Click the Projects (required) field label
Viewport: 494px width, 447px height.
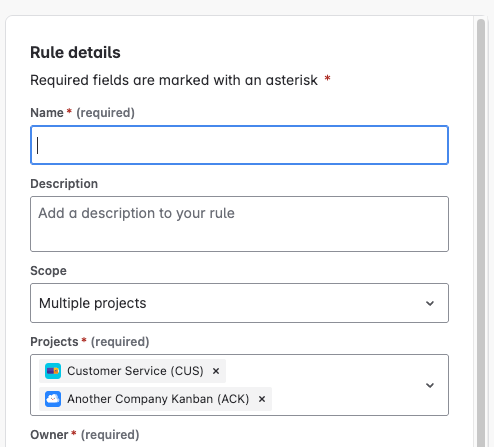(x=90, y=342)
